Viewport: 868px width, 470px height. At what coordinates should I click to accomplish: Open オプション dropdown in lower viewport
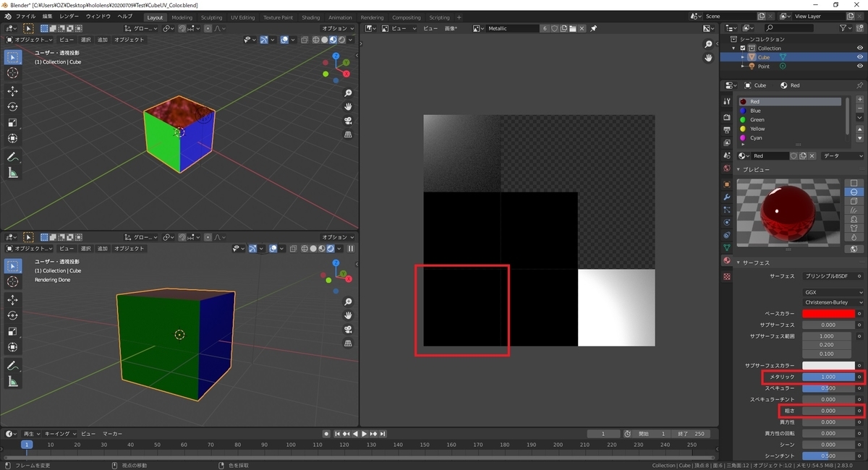point(338,236)
